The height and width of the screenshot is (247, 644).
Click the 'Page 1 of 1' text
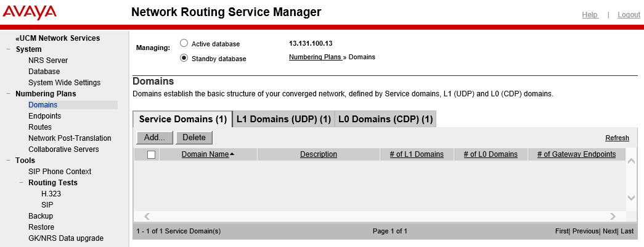coord(389,232)
